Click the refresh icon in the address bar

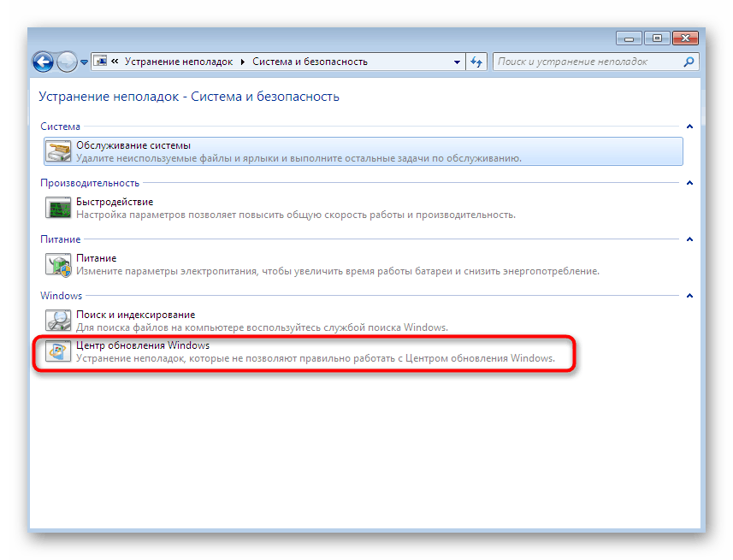click(x=476, y=62)
